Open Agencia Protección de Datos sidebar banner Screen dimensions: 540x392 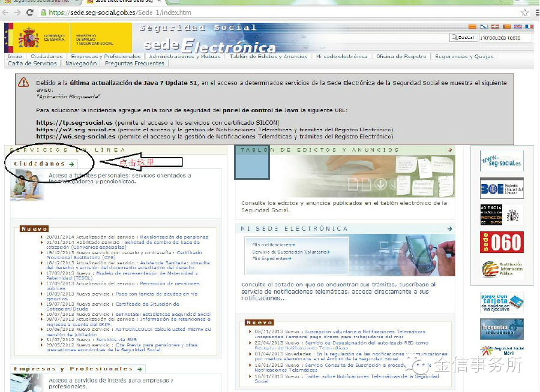[x=502, y=215]
